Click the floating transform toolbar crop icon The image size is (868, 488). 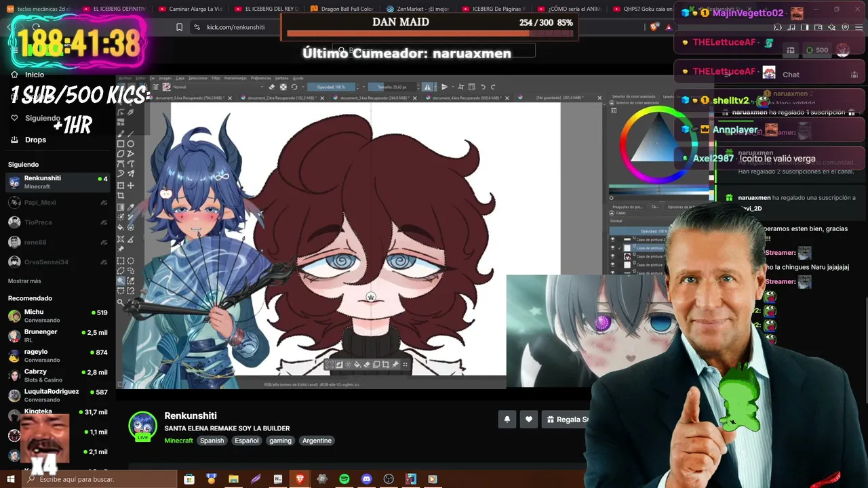(386, 365)
